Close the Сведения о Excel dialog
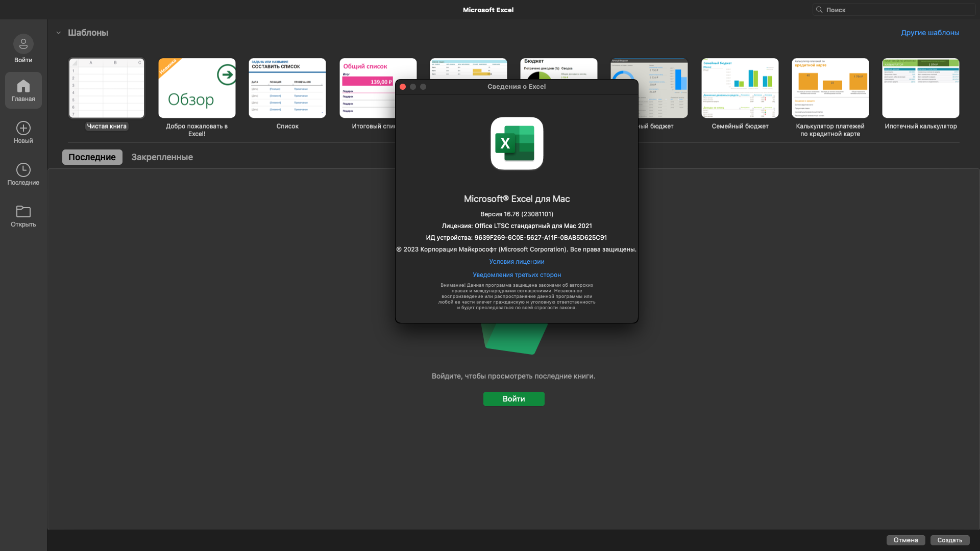This screenshot has width=980, height=551. [x=403, y=87]
